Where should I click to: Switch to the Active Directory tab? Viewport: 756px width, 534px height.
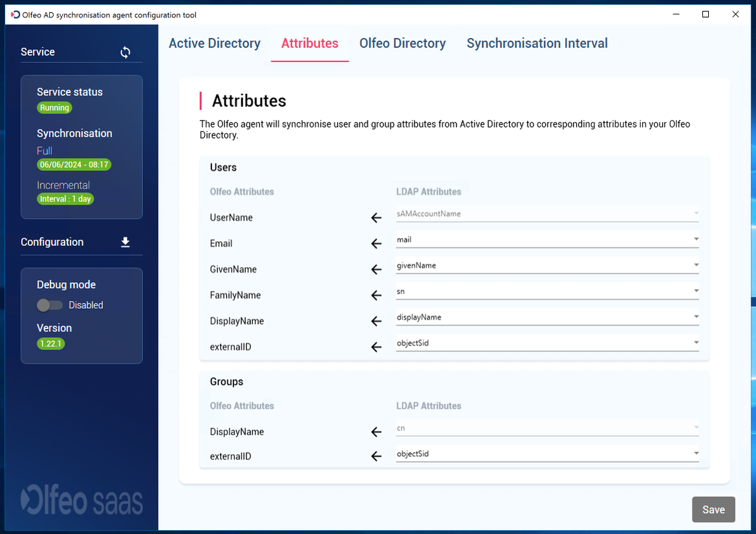pyautogui.click(x=215, y=43)
